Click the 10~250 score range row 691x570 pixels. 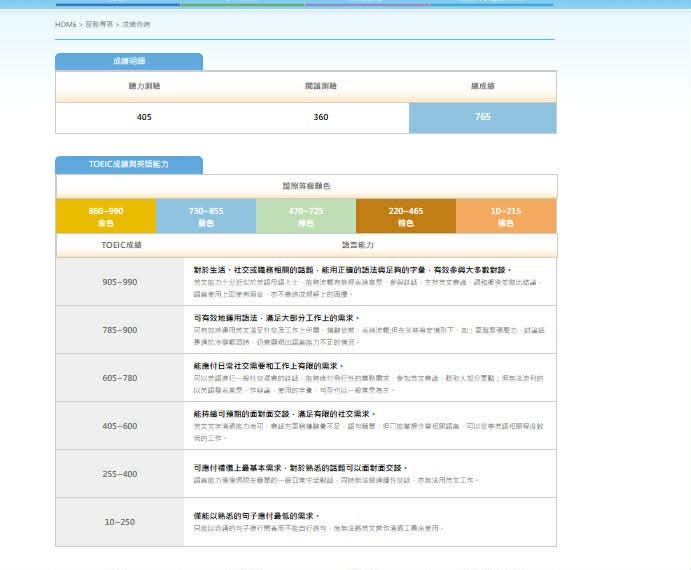(120, 521)
